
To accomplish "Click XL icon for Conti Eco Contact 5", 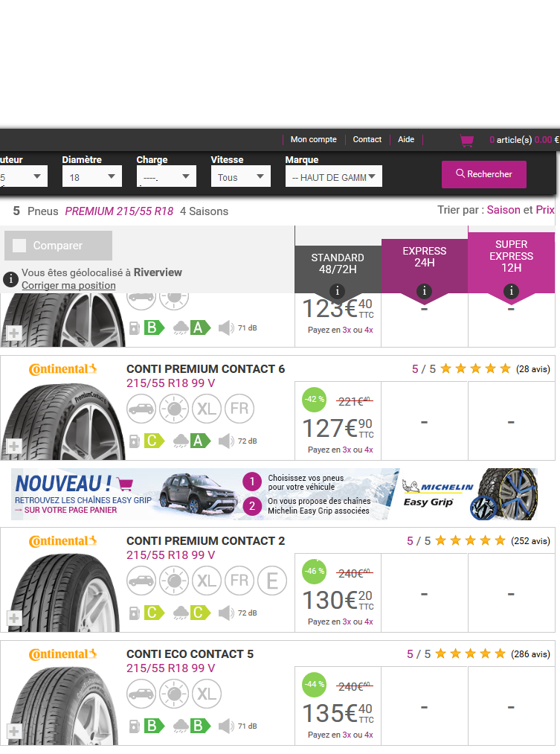I will [207, 694].
